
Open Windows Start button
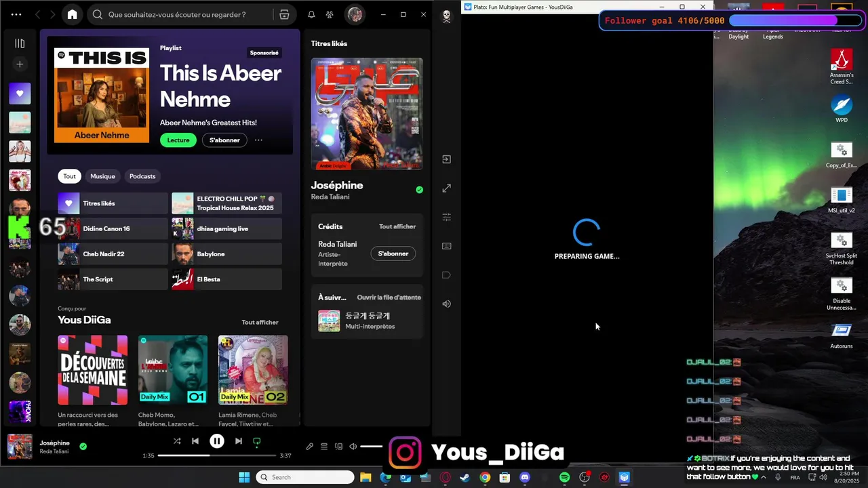coord(244,477)
